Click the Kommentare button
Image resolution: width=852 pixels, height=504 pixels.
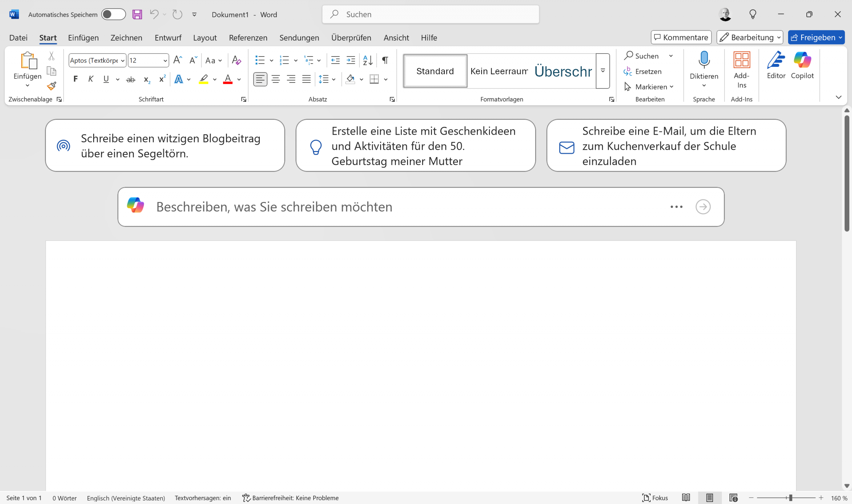point(681,37)
